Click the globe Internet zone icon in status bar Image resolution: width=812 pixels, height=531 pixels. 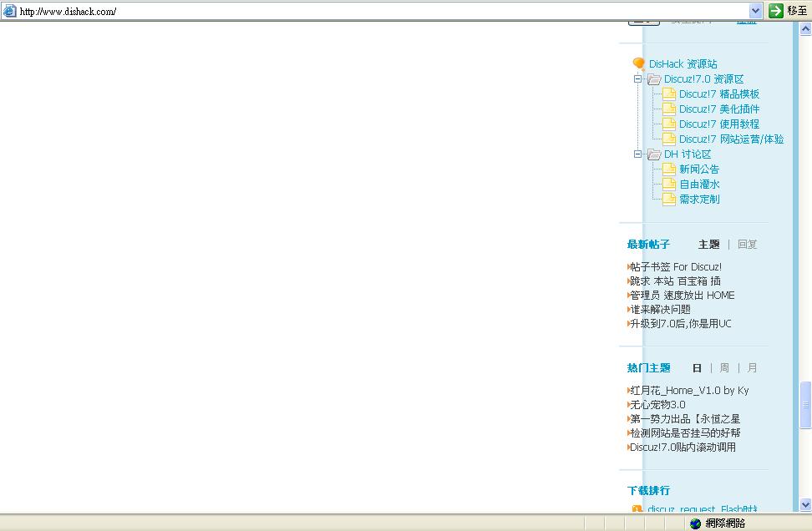[x=696, y=523]
